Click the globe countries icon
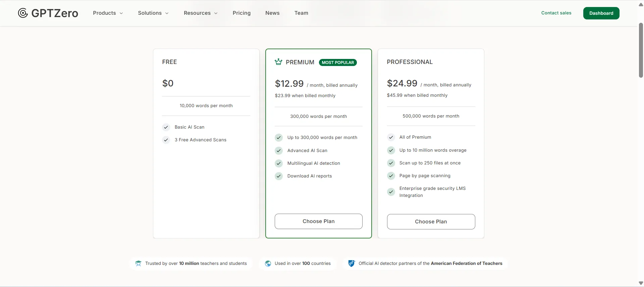The height and width of the screenshot is (287, 644). point(268,264)
